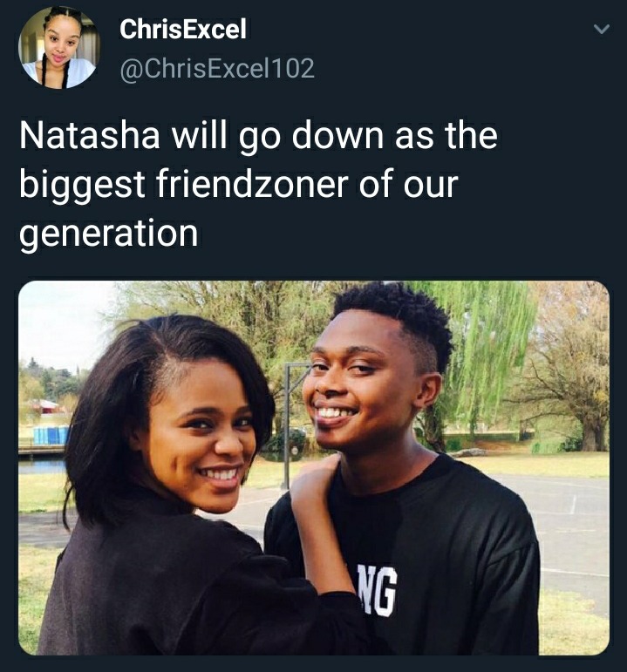Image resolution: width=627 pixels, height=672 pixels.
Task: Select the word friendzoner in the tweet
Action: pos(252,184)
